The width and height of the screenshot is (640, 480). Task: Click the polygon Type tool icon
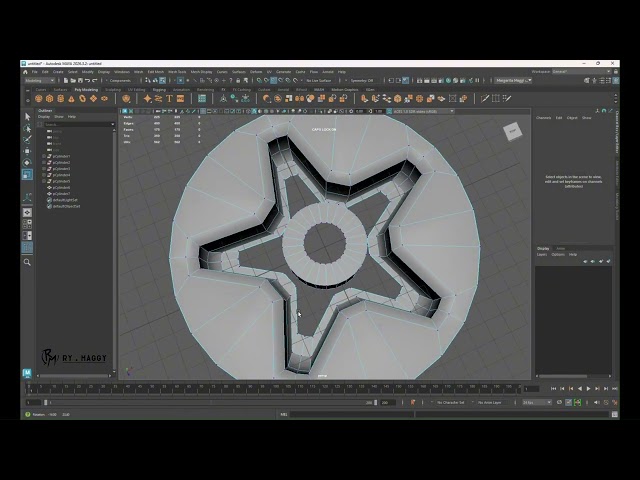point(169,98)
